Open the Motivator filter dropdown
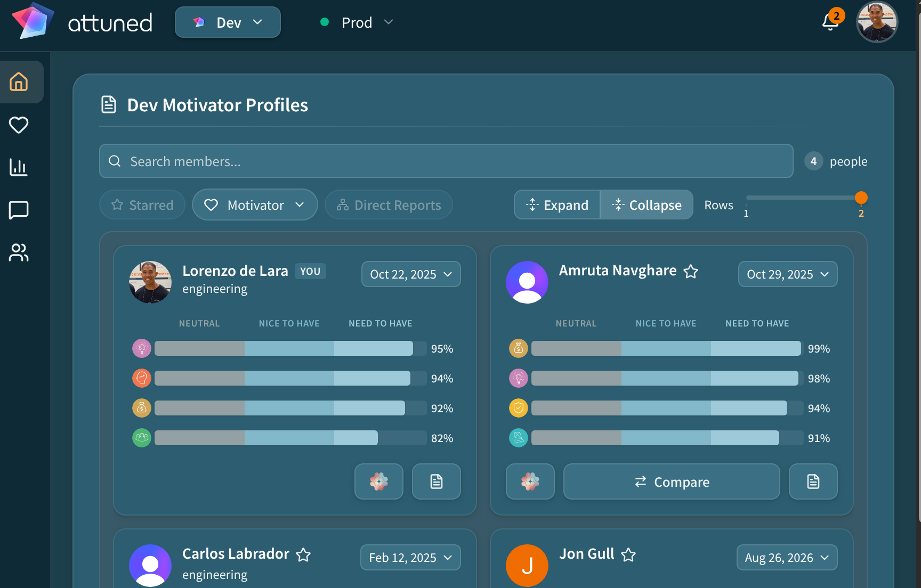This screenshot has width=921, height=588. point(255,205)
